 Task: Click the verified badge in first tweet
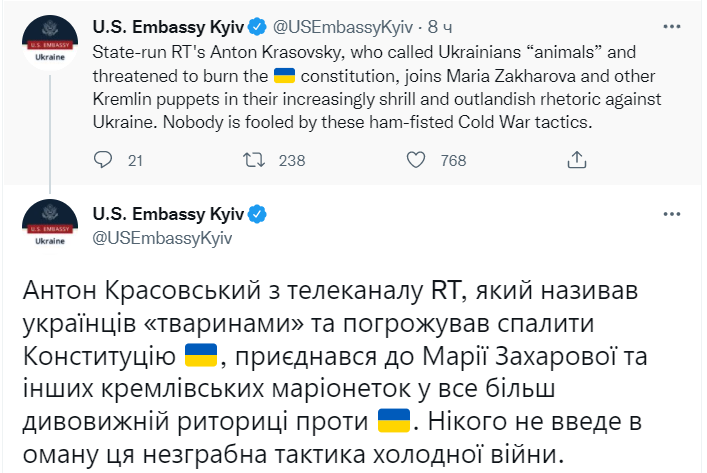(257, 27)
